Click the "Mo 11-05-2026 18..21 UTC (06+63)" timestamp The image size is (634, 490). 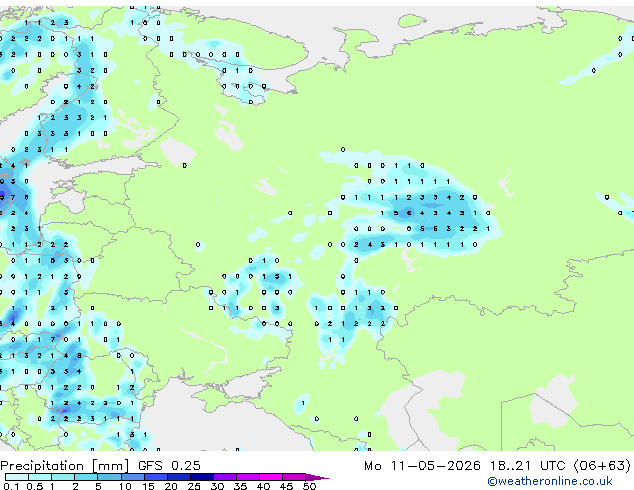point(497,466)
